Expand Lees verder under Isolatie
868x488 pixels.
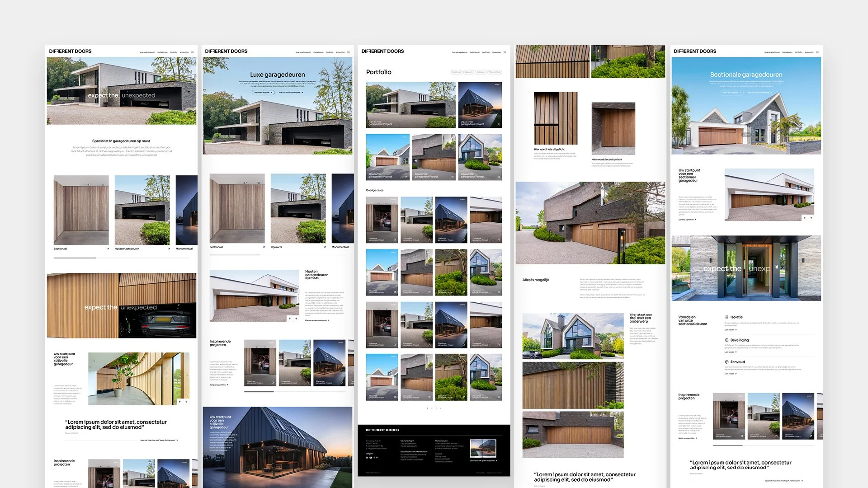[730, 330]
